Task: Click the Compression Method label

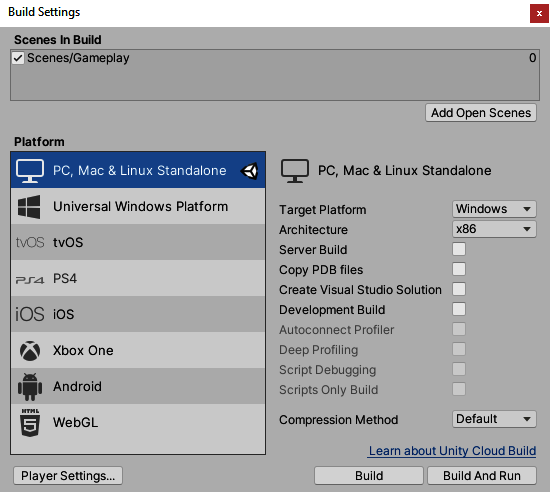Action: click(x=338, y=420)
